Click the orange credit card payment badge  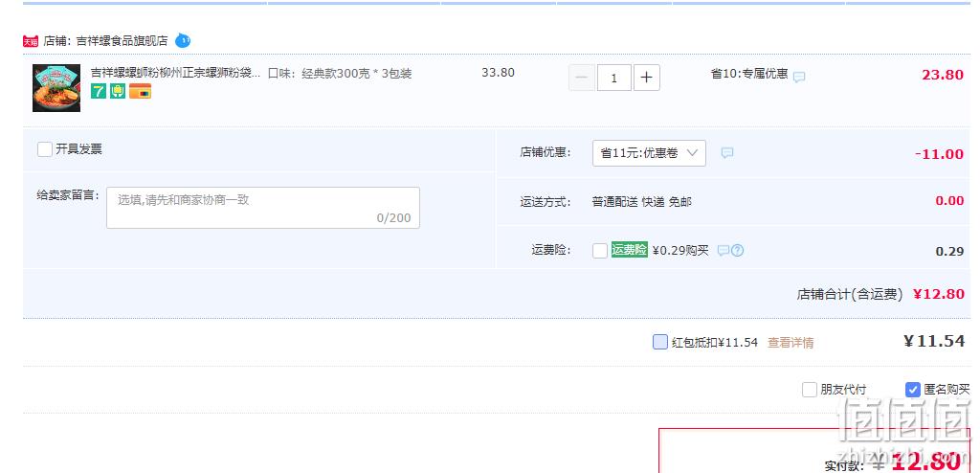pyautogui.click(x=140, y=91)
